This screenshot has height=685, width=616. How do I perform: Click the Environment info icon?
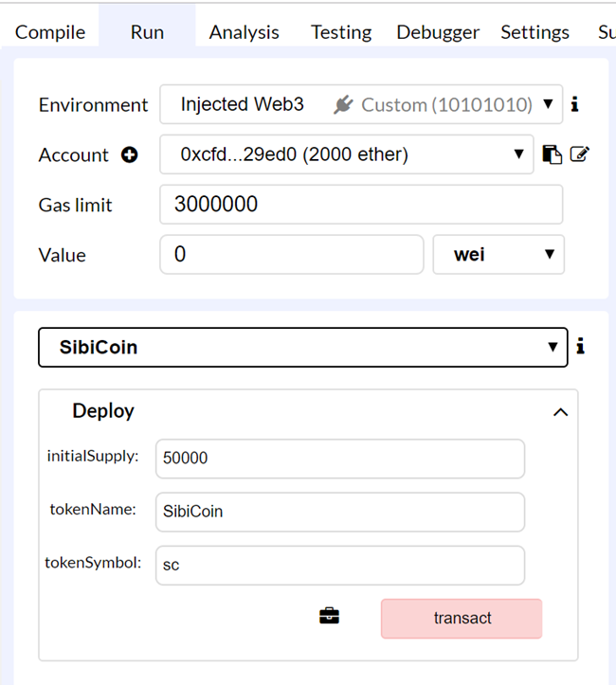point(575,104)
